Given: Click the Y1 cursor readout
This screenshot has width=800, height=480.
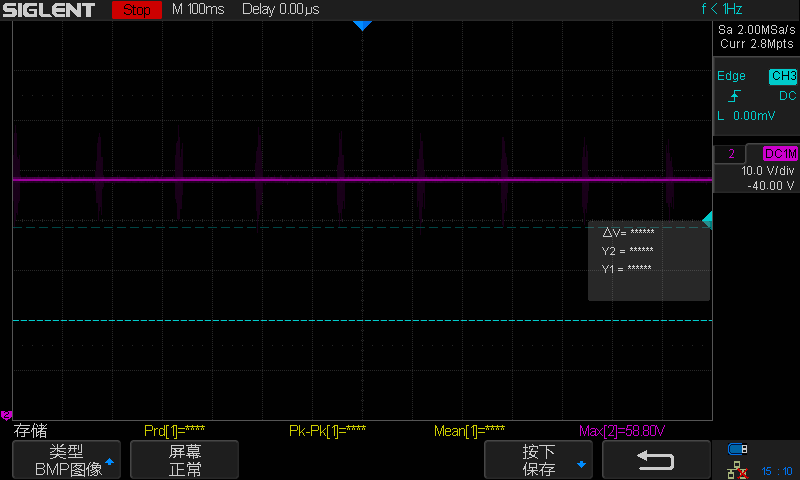Looking at the screenshot, I should (x=626, y=269).
